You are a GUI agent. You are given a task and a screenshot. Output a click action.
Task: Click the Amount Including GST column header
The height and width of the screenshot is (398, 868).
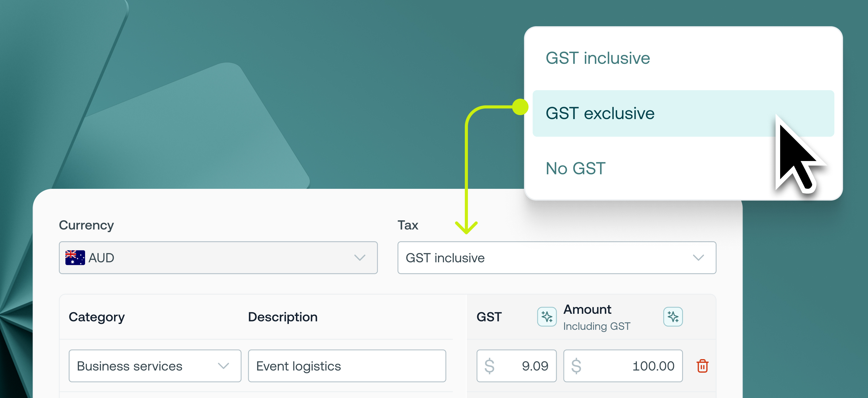coord(596,317)
